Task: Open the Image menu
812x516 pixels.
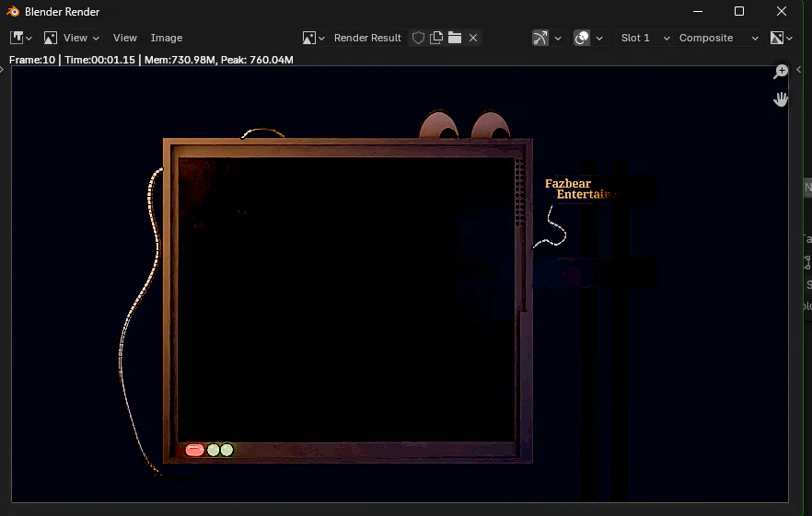Action: 167,38
